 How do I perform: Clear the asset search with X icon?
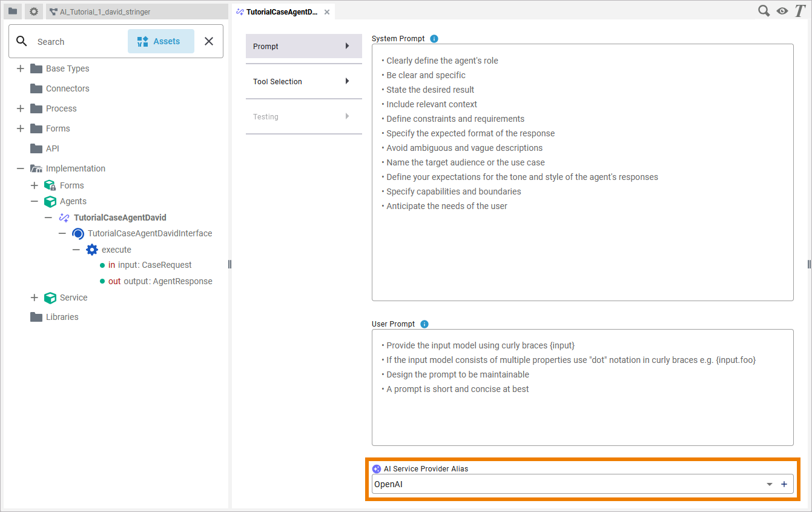[209, 41]
